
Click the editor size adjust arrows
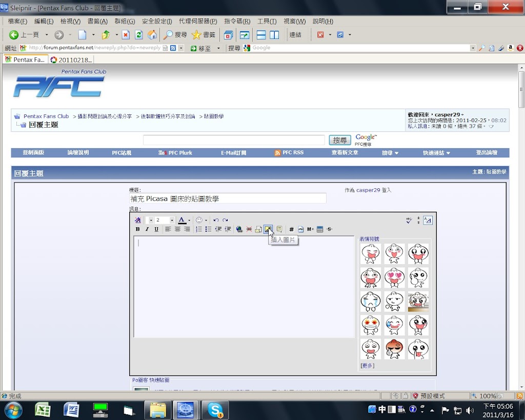tap(418, 220)
